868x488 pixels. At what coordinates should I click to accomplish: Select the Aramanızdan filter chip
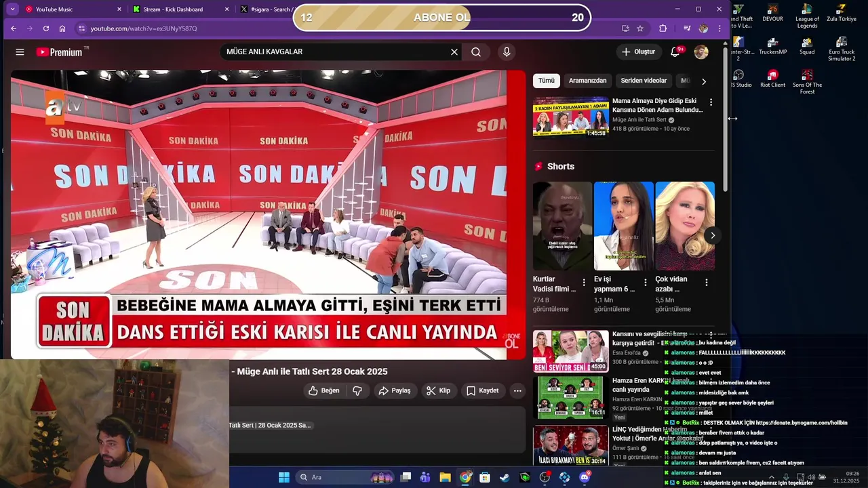click(x=587, y=81)
